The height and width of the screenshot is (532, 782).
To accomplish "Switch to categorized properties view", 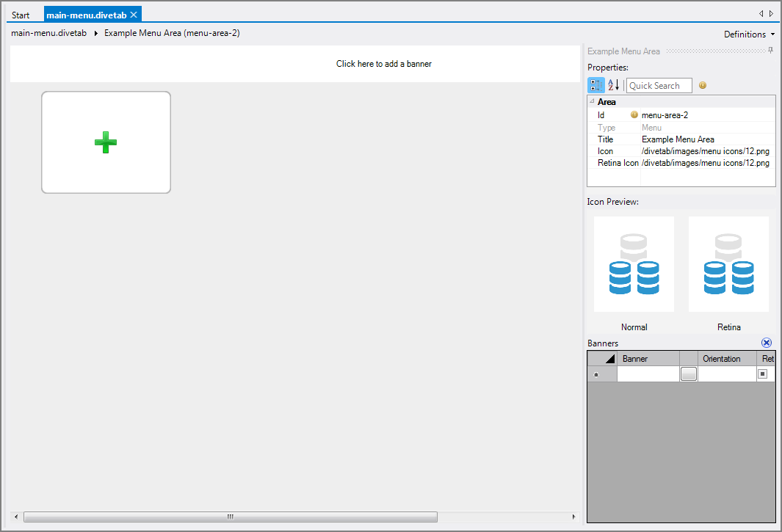I will click(595, 86).
